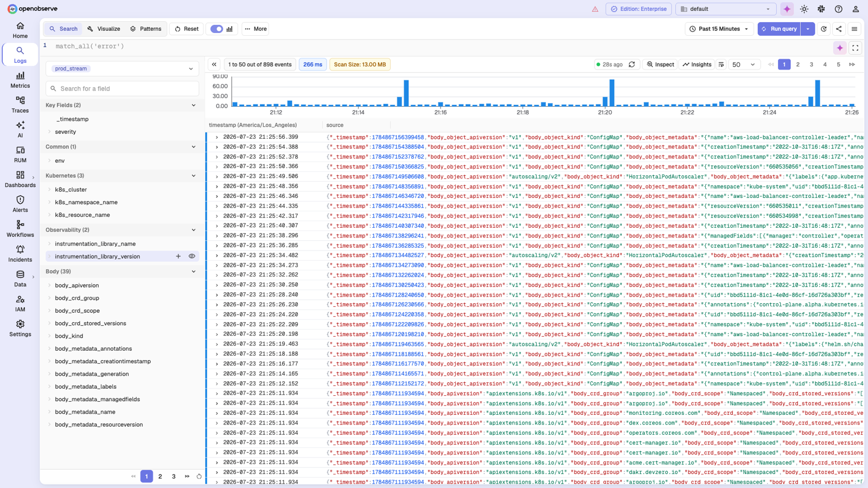Open the default organization dropdown
This screenshot has width=868, height=488.
tap(725, 9)
